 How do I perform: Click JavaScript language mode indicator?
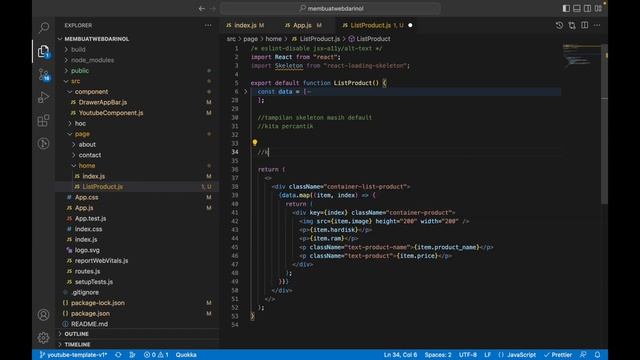pyautogui.click(x=517, y=355)
